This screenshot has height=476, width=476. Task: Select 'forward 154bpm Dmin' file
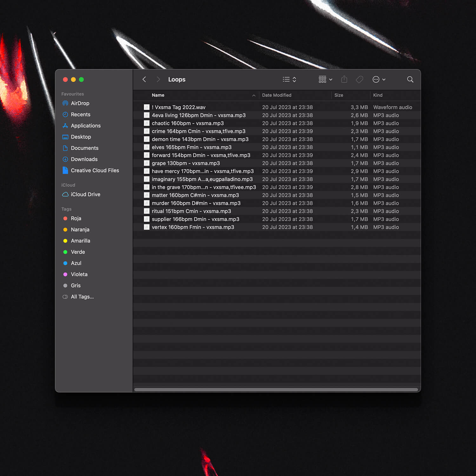tap(277, 155)
